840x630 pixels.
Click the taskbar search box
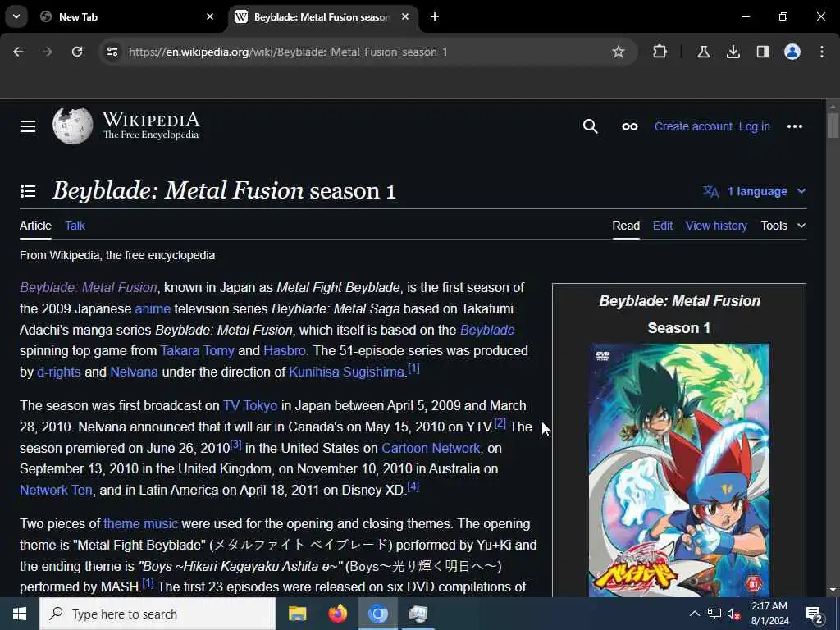tap(157, 614)
